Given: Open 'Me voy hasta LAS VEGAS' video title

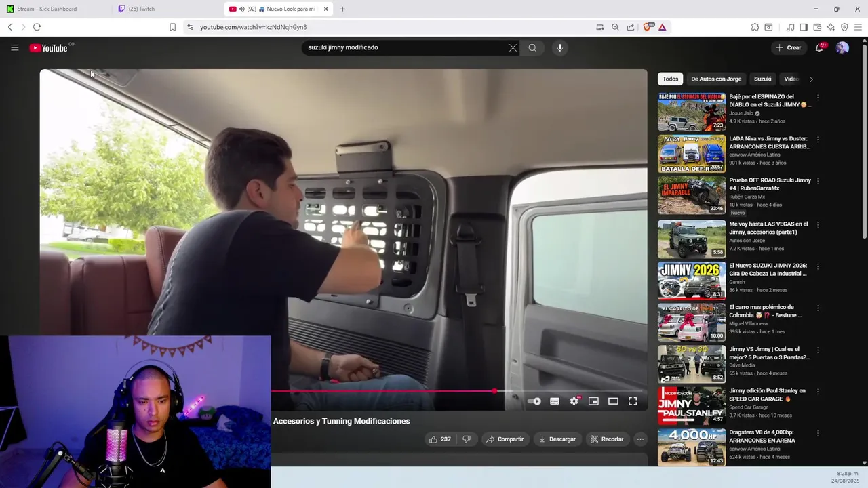Looking at the screenshot, I should pos(769,228).
